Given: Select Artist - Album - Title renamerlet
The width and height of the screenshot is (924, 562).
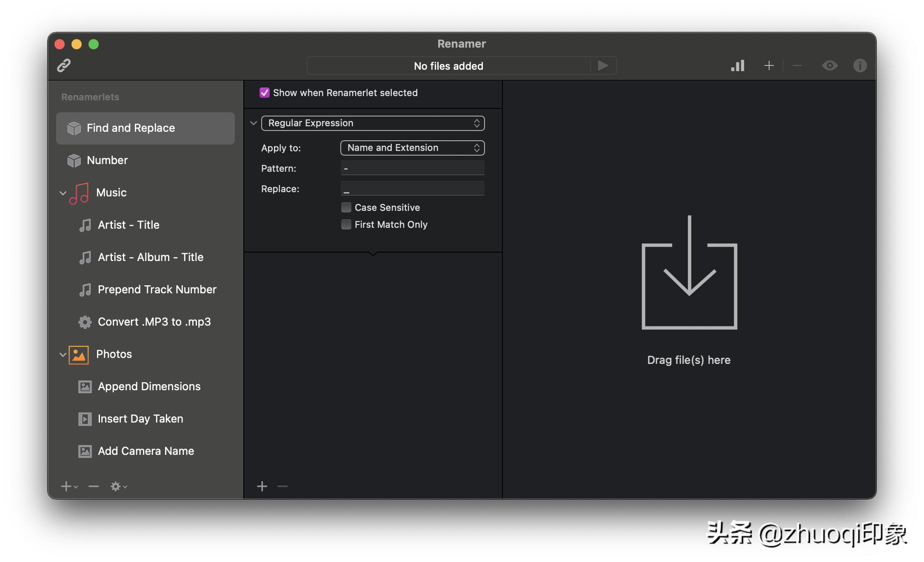Looking at the screenshot, I should (x=151, y=257).
